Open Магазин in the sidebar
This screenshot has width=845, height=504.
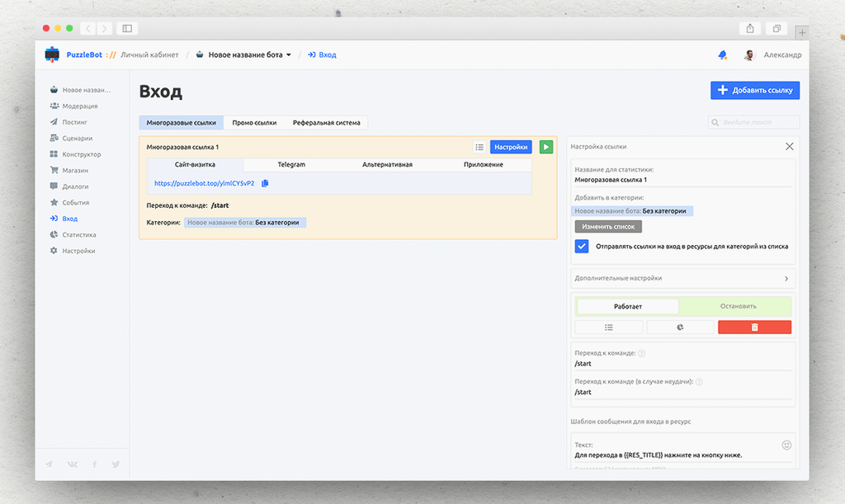tap(69, 171)
